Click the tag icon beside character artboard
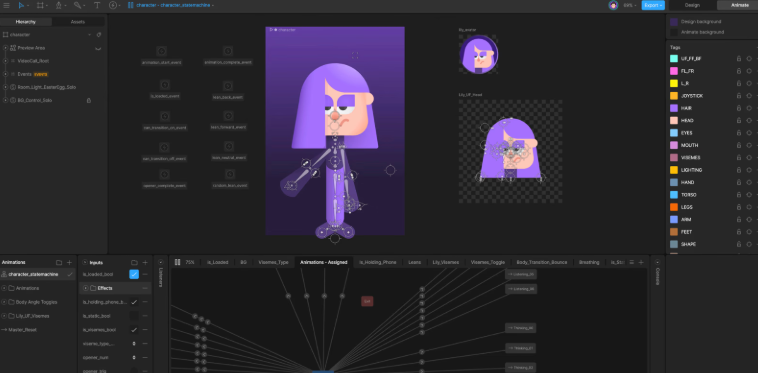758x373 pixels. pos(99,35)
